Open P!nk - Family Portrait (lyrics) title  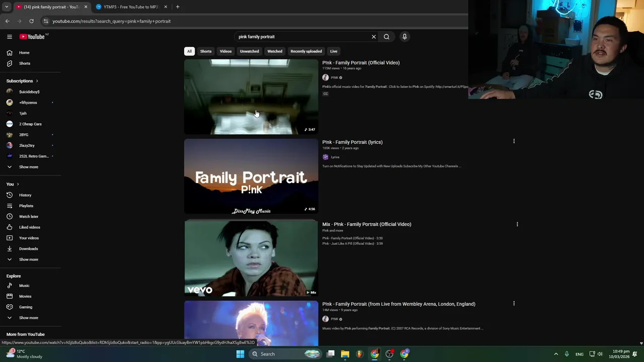click(352, 142)
